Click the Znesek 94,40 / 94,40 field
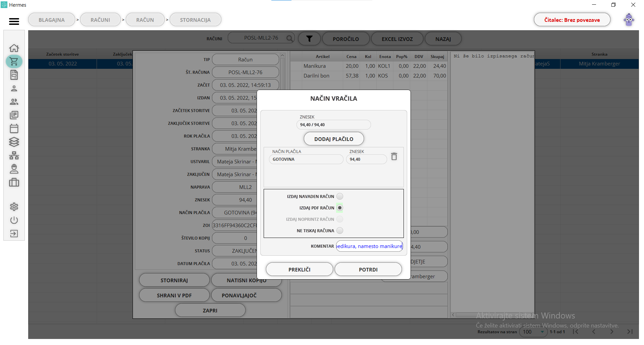644x345 pixels. tap(334, 125)
